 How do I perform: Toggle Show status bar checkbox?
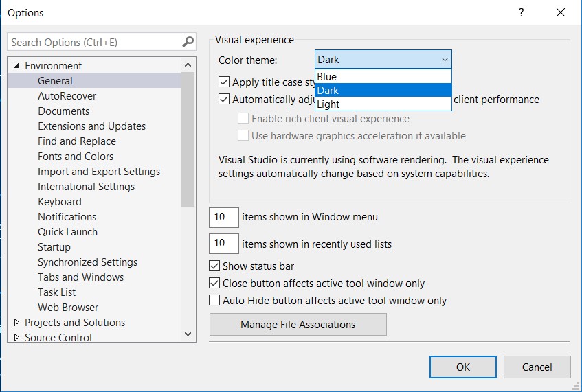tap(214, 266)
